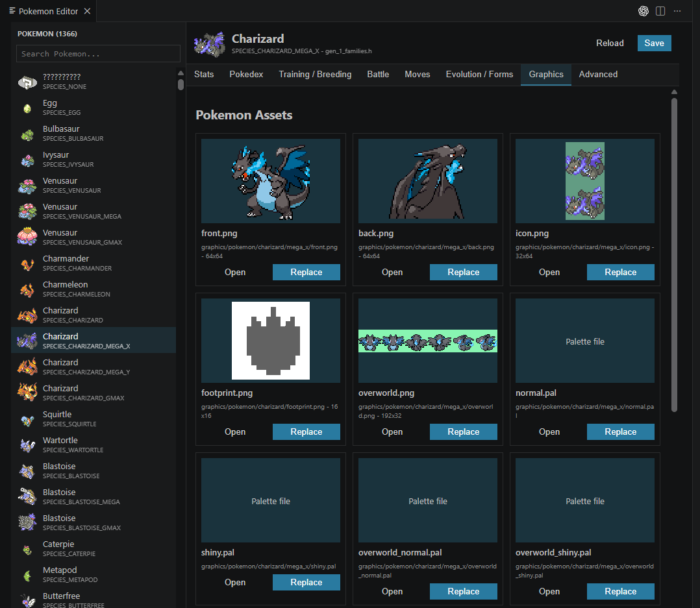Viewport: 700px width, 608px height.
Task: Click the Search Pokemon input field
Action: (x=98, y=53)
